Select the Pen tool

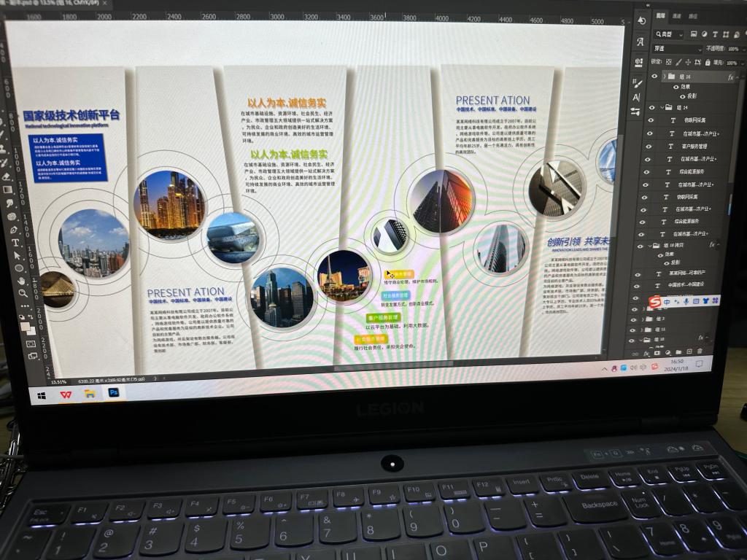coord(12,230)
